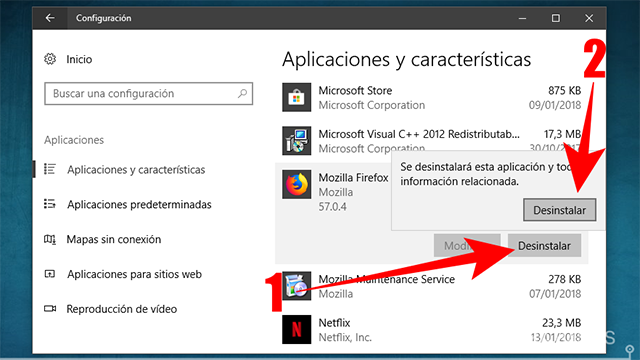Minimize the Configuración window

pyautogui.click(x=522, y=18)
